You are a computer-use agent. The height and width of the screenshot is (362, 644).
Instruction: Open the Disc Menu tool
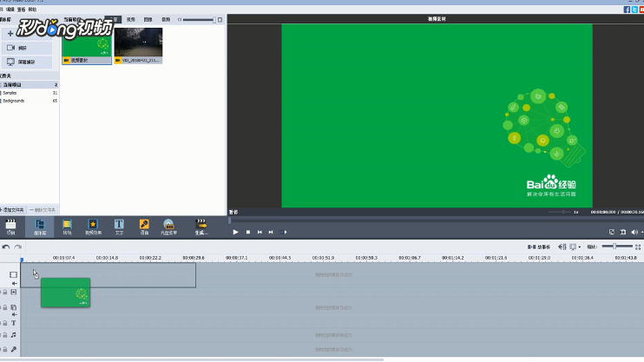pyautogui.click(x=168, y=227)
